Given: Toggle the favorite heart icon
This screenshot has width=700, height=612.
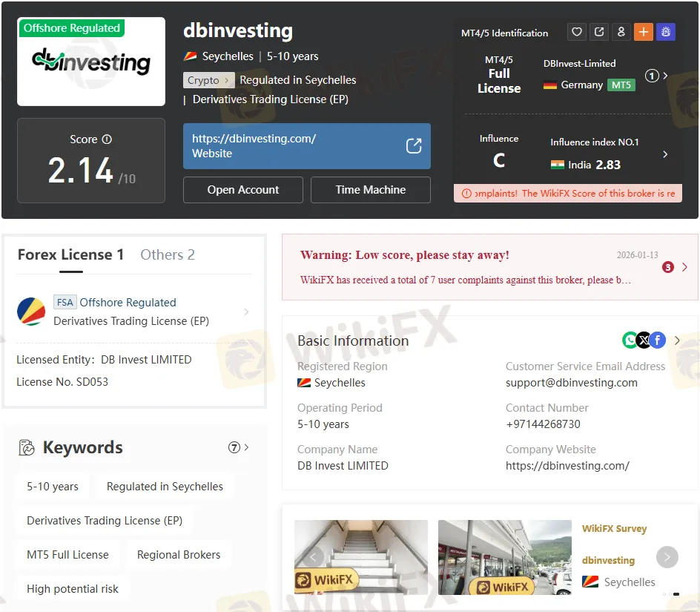Looking at the screenshot, I should pos(577,32).
